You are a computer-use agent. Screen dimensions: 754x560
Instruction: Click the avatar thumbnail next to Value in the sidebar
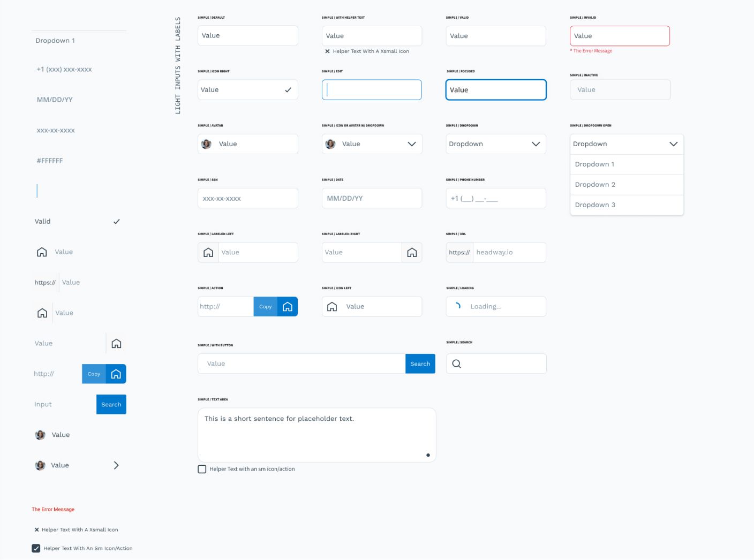[40, 434]
